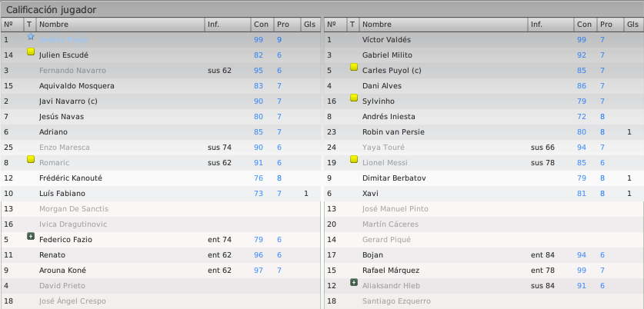644x309 pixels.
Task: Click Aliaksandr Hleb's substitution icon
Action: click(354, 282)
